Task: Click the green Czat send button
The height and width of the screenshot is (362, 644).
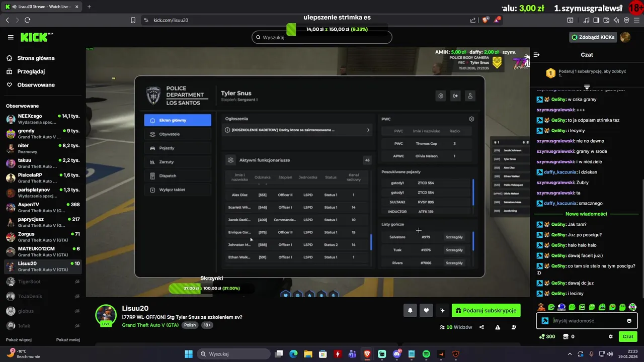Action: pyautogui.click(x=628, y=336)
